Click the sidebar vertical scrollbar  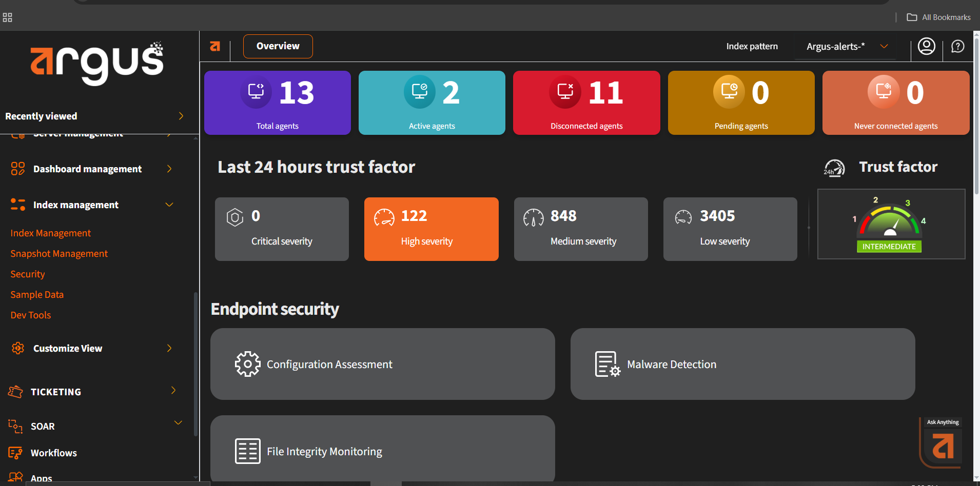[x=195, y=364]
